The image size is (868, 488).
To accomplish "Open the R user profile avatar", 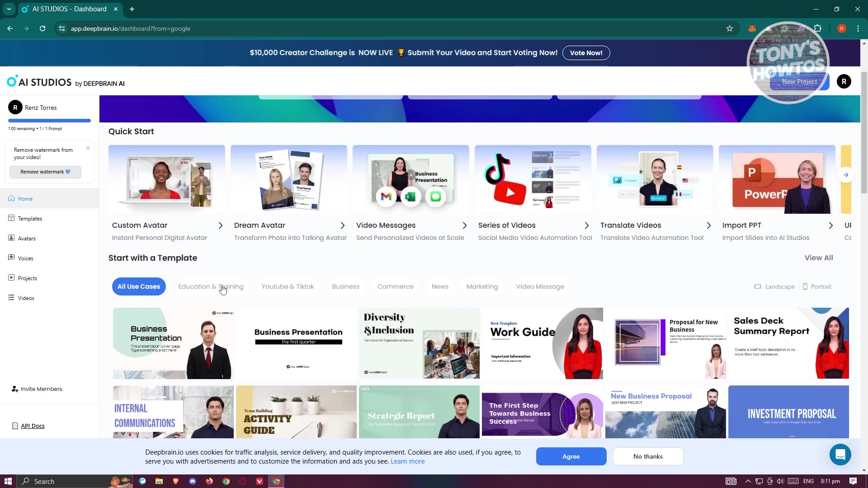I will coord(844,81).
